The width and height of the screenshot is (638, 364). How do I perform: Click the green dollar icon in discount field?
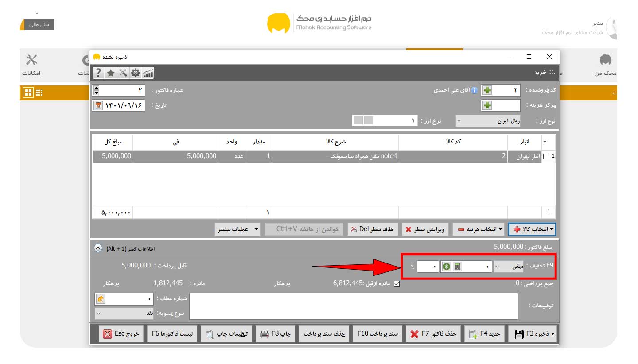point(446,267)
